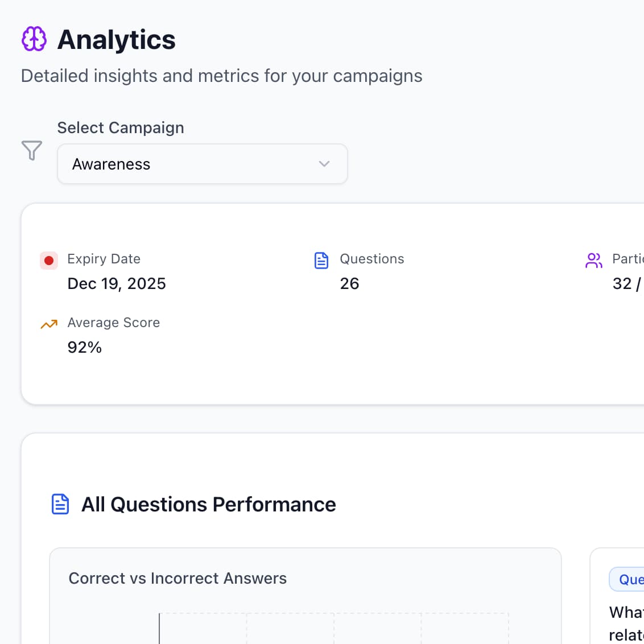This screenshot has height=644, width=644.
Task: Click the Correct vs Incorrect Answers chart title
Action: point(177,578)
